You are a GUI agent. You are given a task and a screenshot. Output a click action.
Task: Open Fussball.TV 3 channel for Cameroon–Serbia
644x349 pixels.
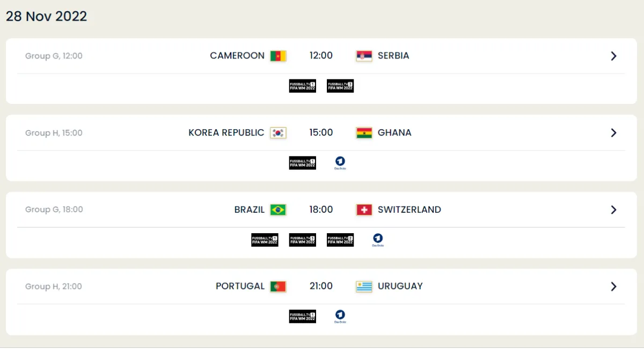click(x=340, y=86)
